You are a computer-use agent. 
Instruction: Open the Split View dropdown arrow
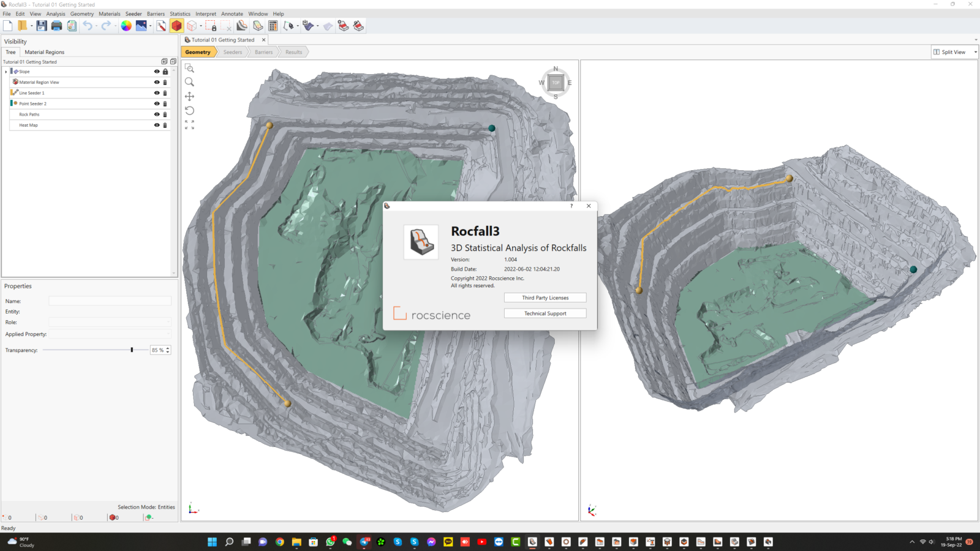tap(975, 52)
